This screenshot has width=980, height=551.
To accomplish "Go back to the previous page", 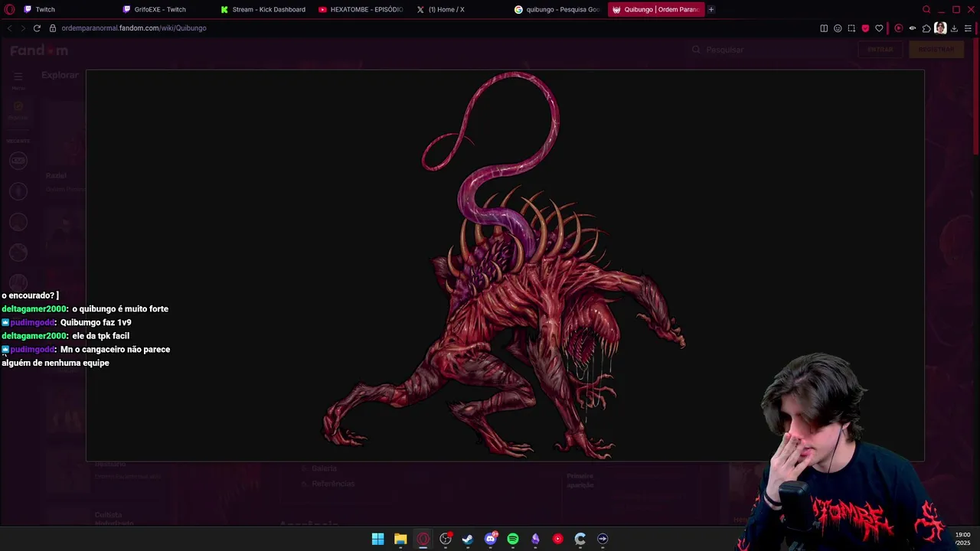I will pos(9,28).
